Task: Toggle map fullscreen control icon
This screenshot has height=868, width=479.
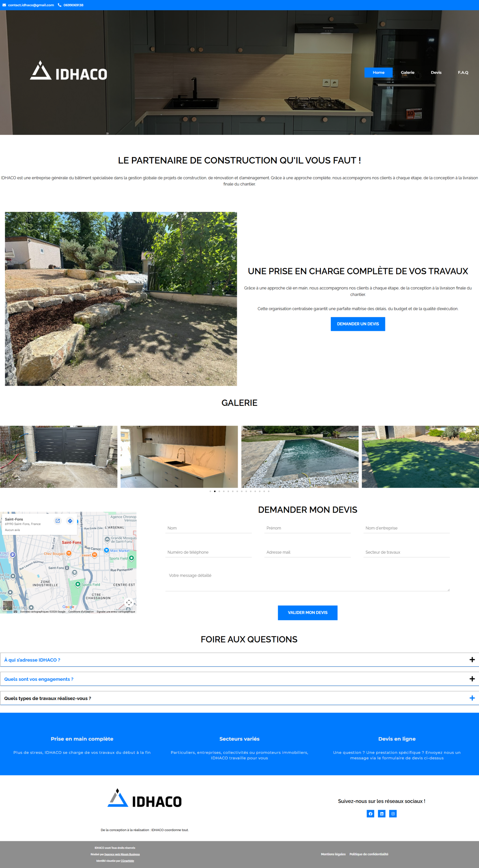Action: [129, 602]
